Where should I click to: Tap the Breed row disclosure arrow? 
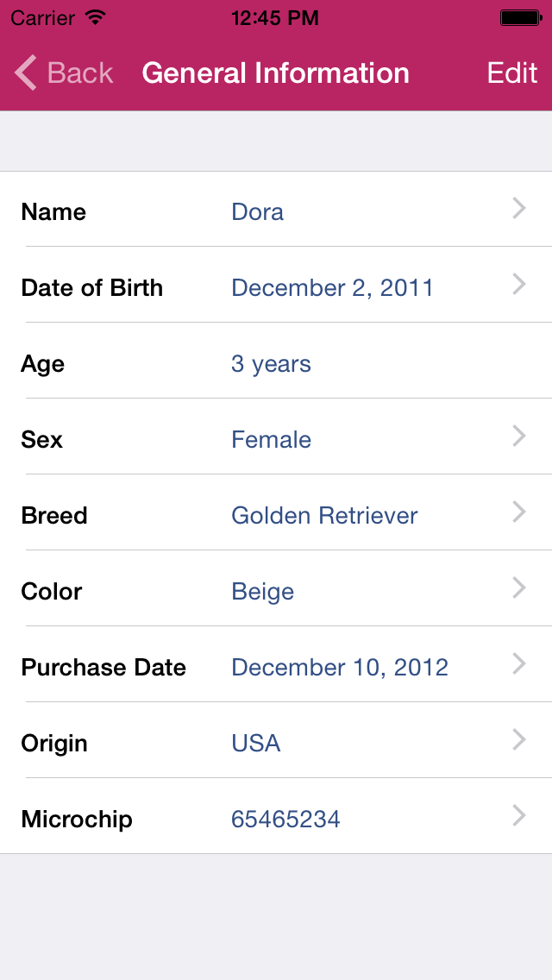519,512
